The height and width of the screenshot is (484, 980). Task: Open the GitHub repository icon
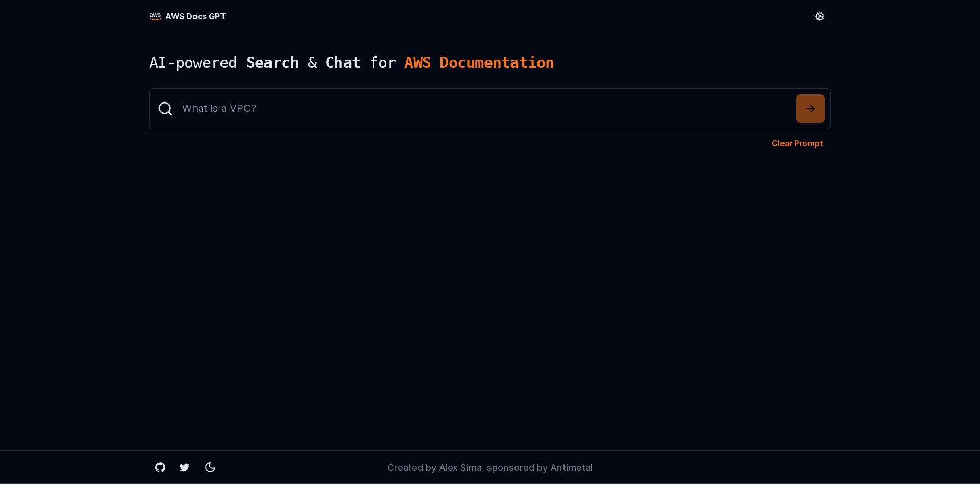pos(160,467)
